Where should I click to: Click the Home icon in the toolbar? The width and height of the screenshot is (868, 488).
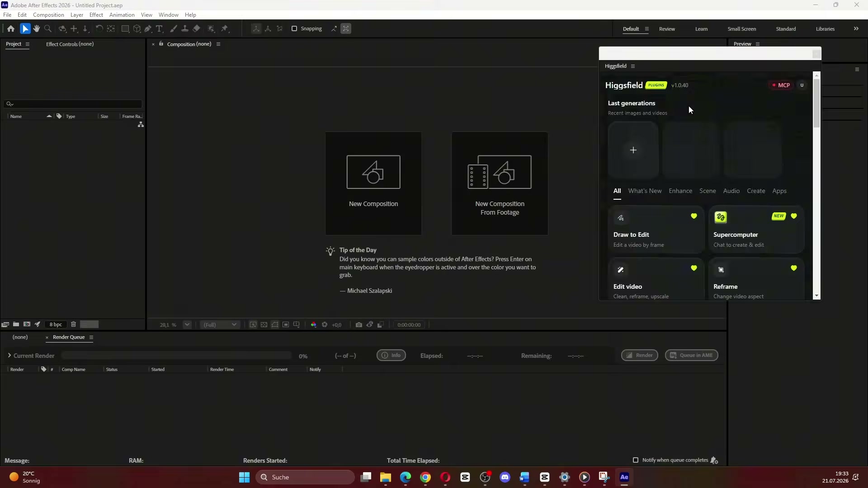(x=11, y=28)
